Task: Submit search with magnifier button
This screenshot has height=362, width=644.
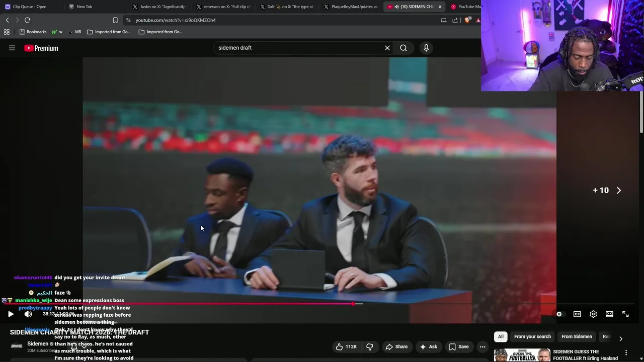Action: coord(404,48)
